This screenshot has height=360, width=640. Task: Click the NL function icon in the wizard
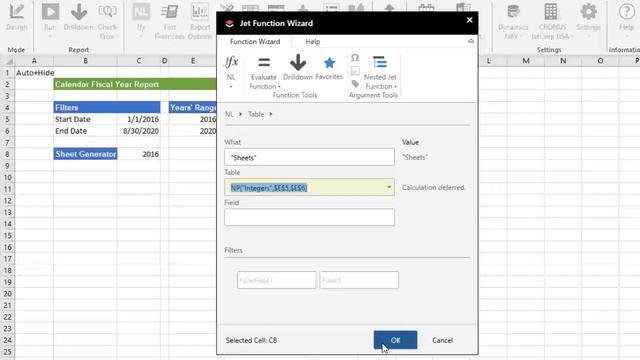click(231, 63)
